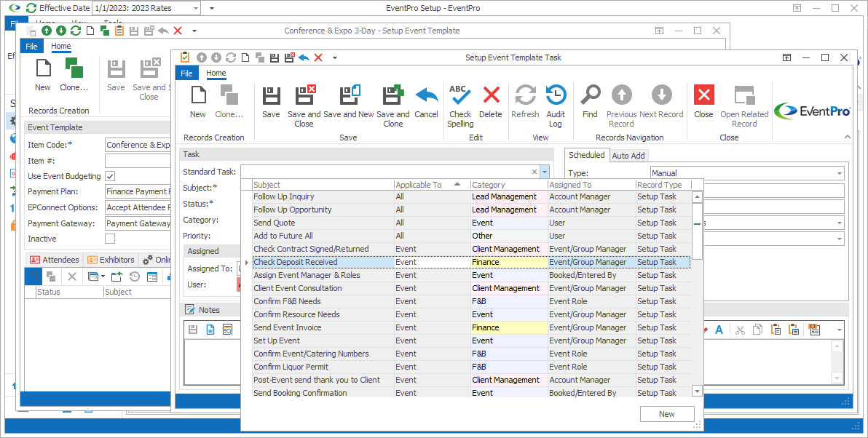
Task: Open File menu in Task window
Action: coord(187,73)
